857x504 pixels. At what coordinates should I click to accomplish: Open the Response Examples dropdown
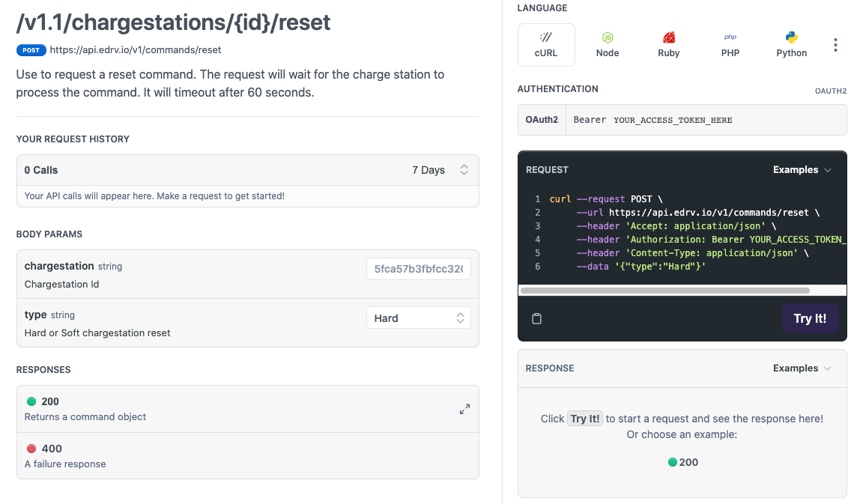tap(802, 368)
